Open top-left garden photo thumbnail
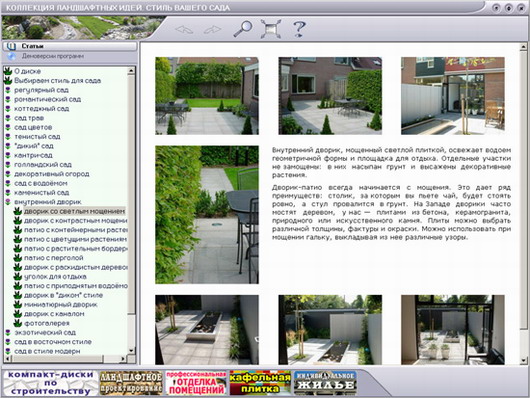 point(207,96)
